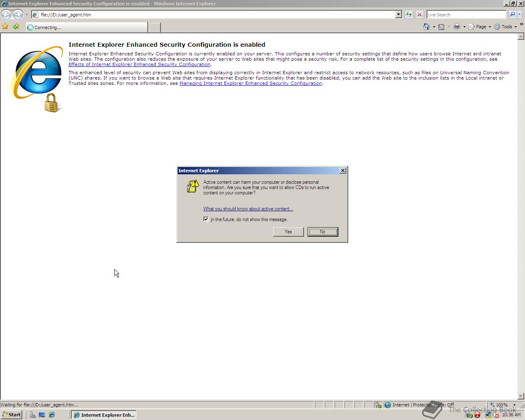Image resolution: width=525 pixels, height=420 pixels.
Task: Open Favorites Center star icon
Action: coord(5,27)
